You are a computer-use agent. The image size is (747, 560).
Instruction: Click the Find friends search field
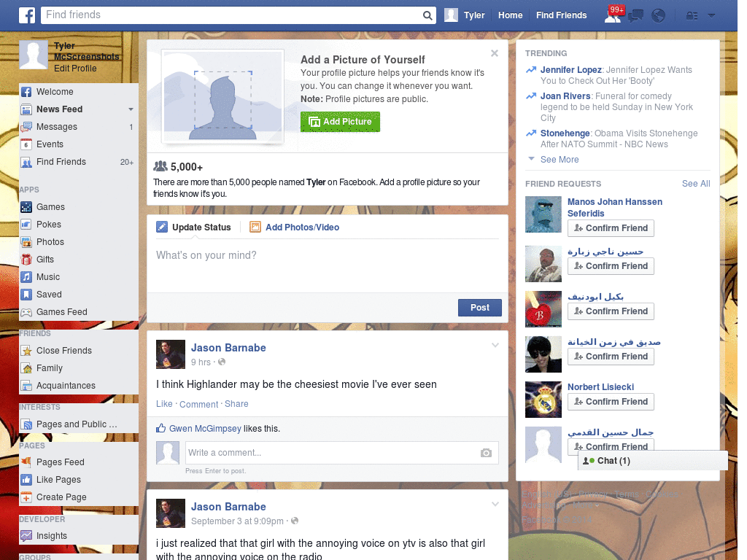(233, 15)
